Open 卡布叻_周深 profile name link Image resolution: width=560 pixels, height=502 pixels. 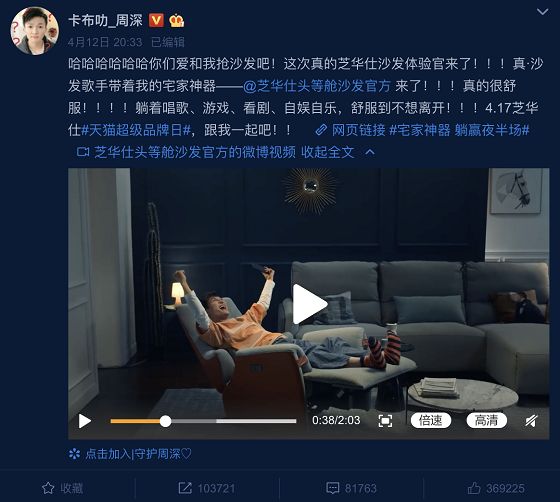[x=106, y=20]
